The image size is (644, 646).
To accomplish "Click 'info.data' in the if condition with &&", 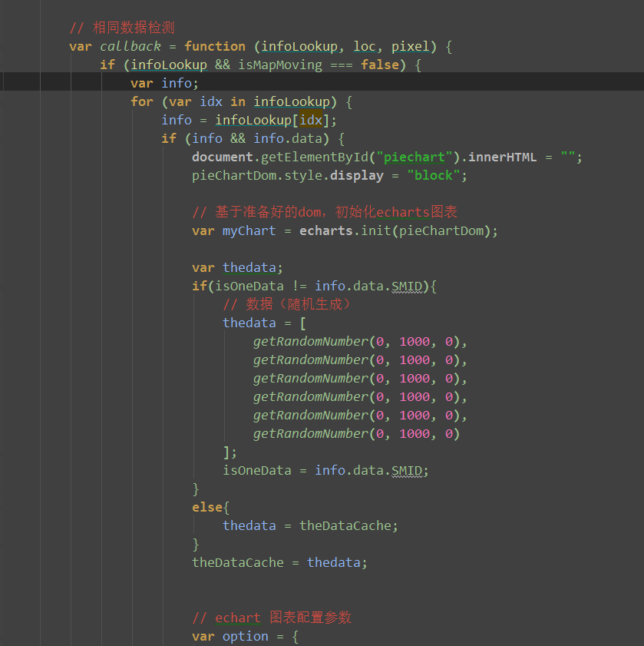I will click(287, 138).
